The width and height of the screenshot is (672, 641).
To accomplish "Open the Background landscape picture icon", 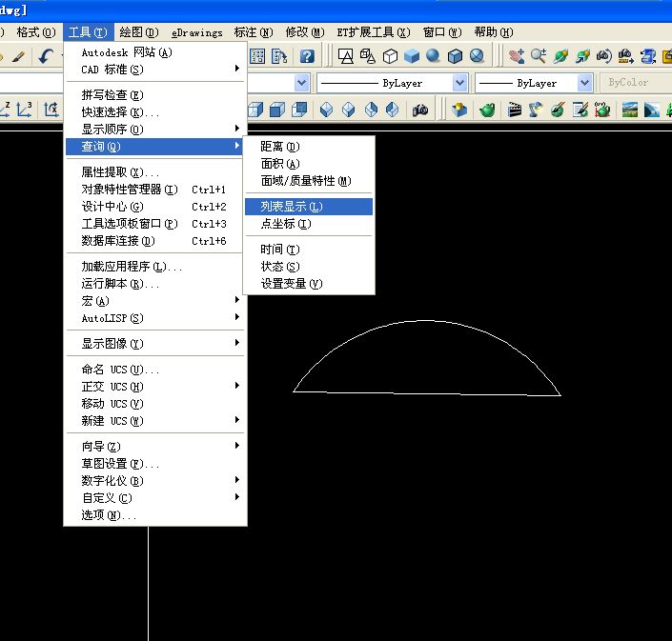I will click(x=629, y=110).
